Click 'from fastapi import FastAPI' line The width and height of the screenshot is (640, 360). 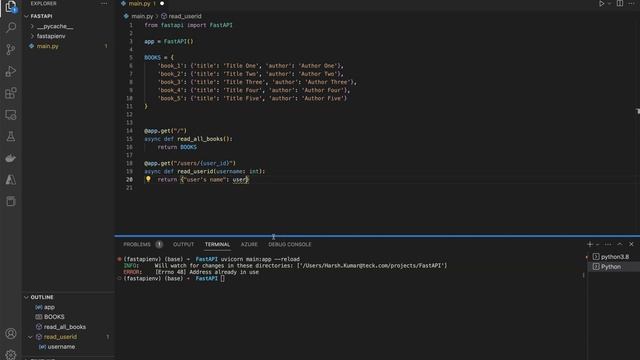(x=188, y=25)
